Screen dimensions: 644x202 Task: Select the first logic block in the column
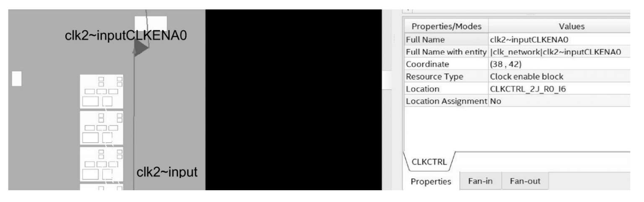pos(102,92)
